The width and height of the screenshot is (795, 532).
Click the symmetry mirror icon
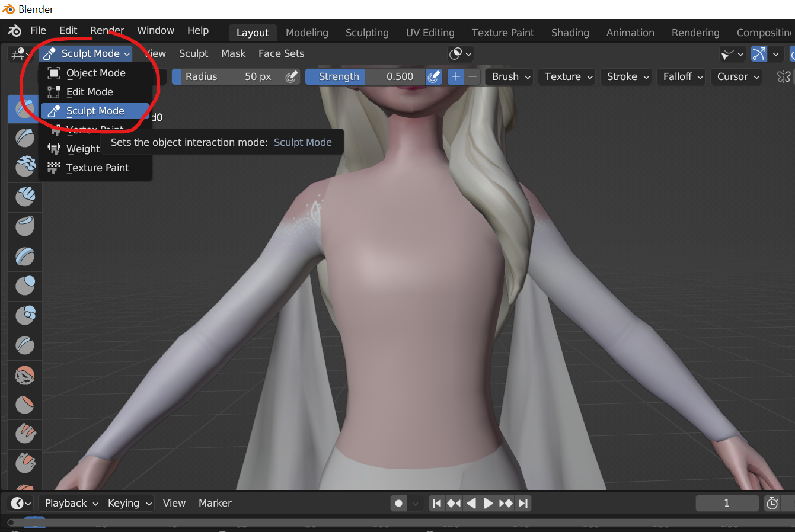[x=784, y=76]
